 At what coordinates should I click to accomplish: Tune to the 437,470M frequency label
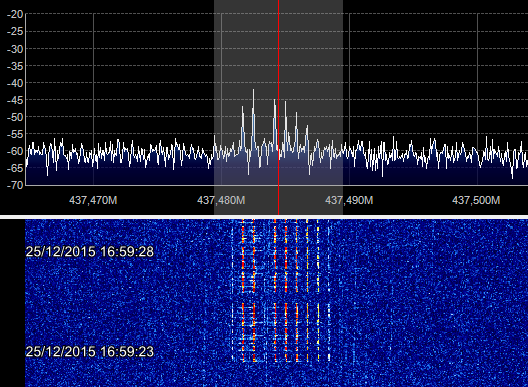(x=93, y=200)
